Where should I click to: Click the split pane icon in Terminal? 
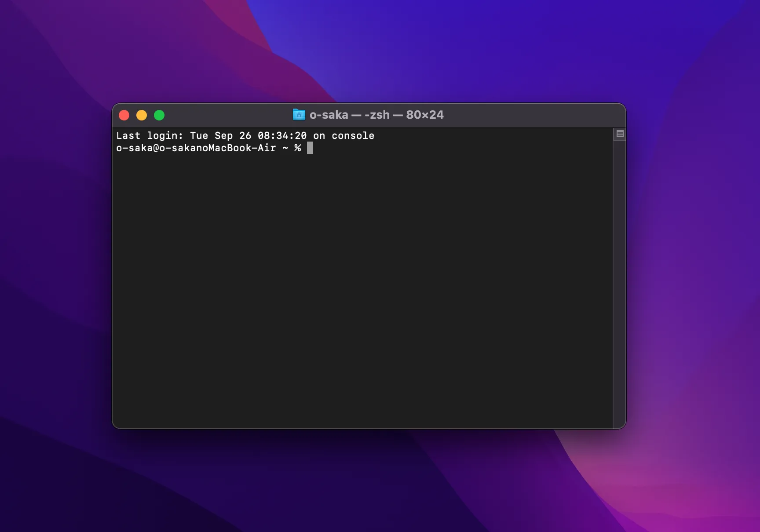pos(620,134)
